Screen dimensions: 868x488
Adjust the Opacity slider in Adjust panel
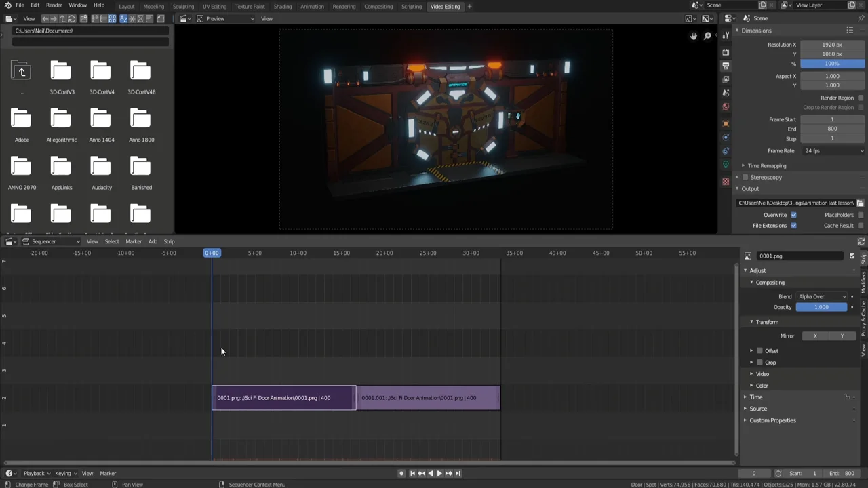pyautogui.click(x=821, y=307)
